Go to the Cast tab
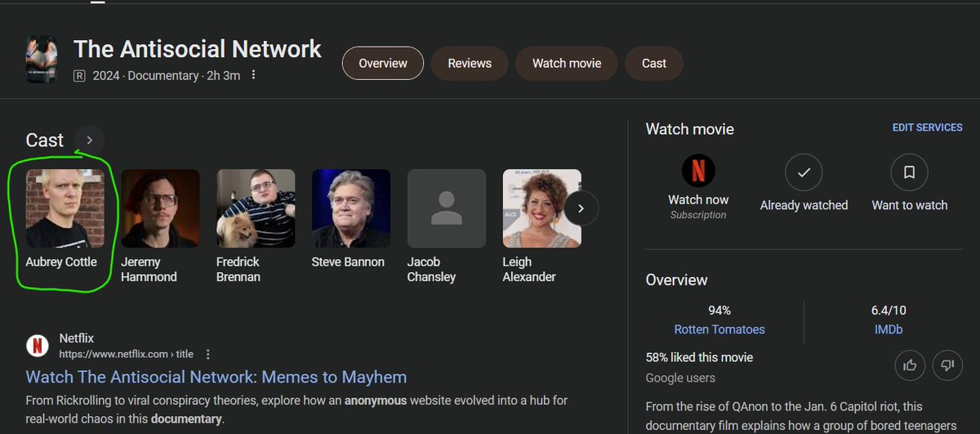 (654, 63)
